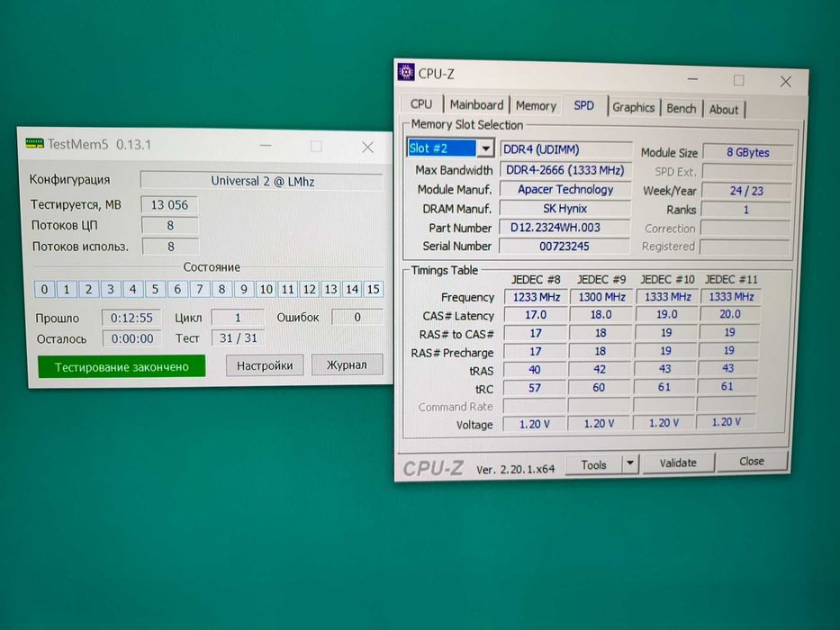Viewport: 840px width, 630px height.
Task: Close the TestMem5 window
Action: tap(367, 147)
